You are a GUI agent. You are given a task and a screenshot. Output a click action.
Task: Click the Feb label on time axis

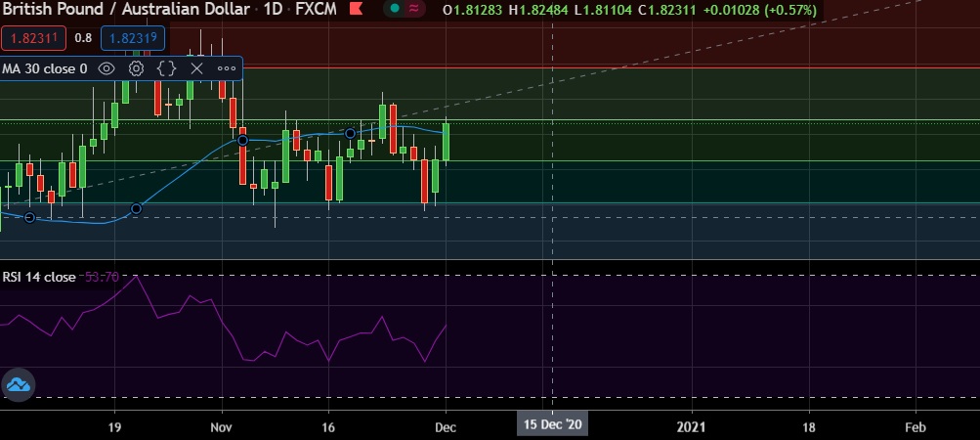[x=916, y=428]
